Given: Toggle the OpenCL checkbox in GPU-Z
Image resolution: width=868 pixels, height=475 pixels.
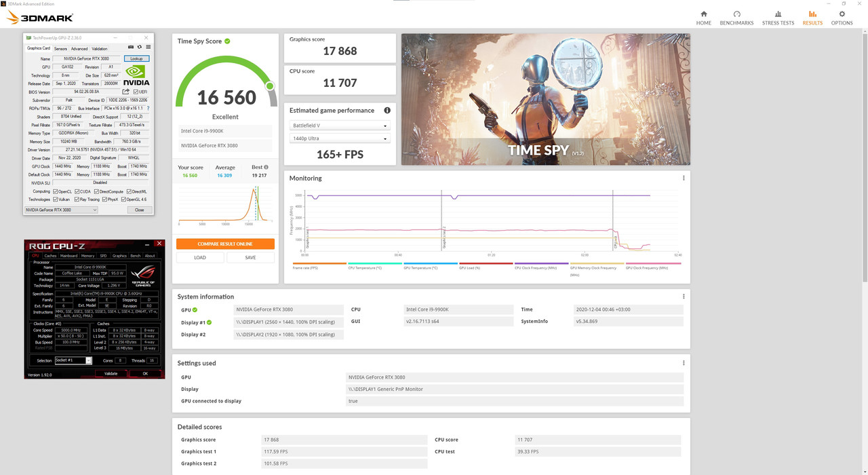Looking at the screenshot, I should [x=56, y=191].
